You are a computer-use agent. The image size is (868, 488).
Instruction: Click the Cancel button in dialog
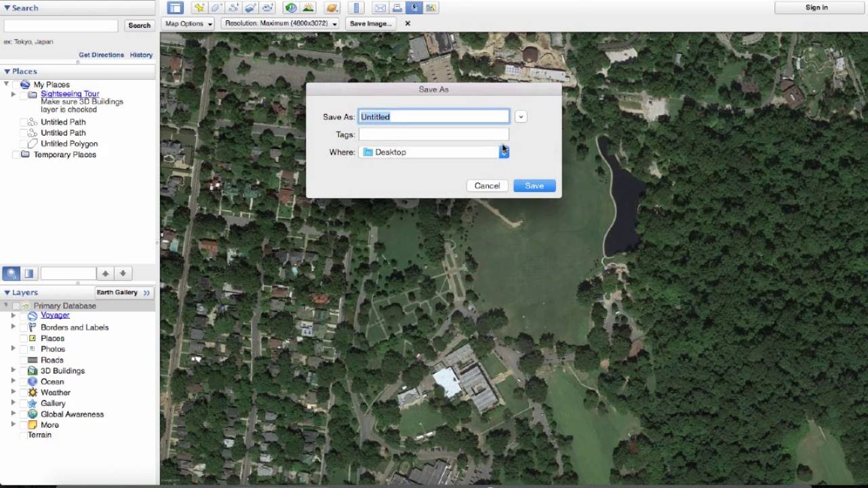pyautogui.click(x=487, y=186)
